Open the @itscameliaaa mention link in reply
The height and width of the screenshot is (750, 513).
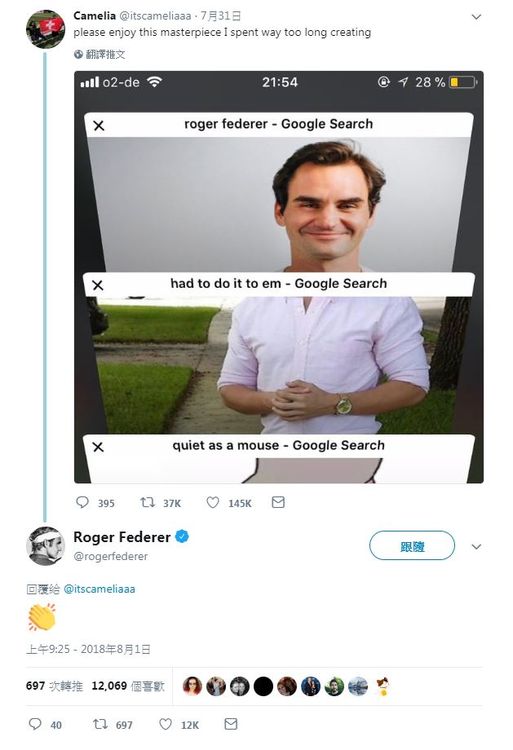(x=99, y=589)
